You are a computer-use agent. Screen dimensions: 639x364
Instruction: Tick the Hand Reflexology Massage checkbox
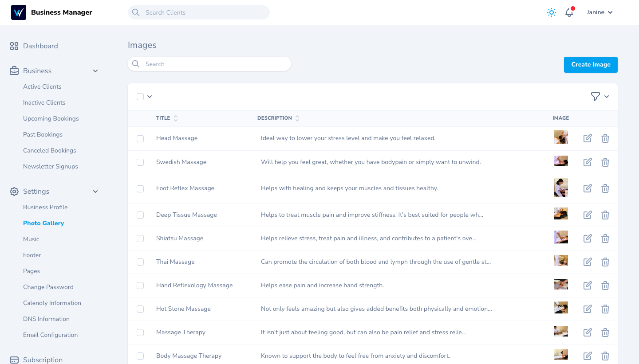click(140, 286)
